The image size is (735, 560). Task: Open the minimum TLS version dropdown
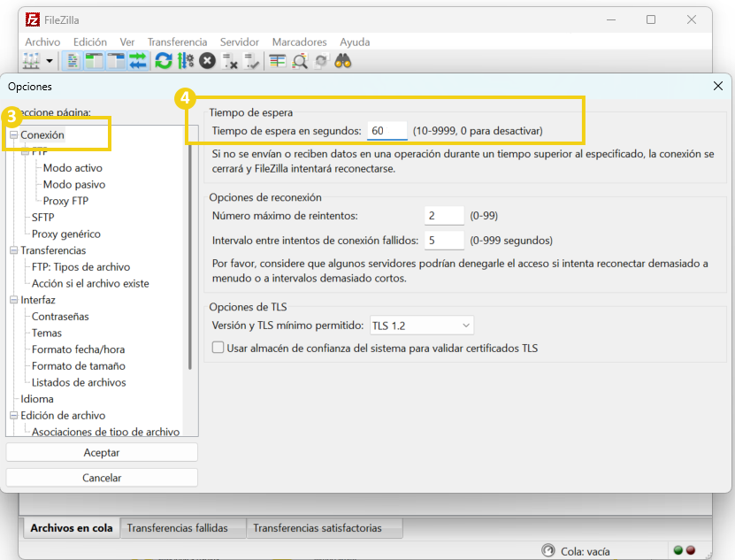(420, 326)
